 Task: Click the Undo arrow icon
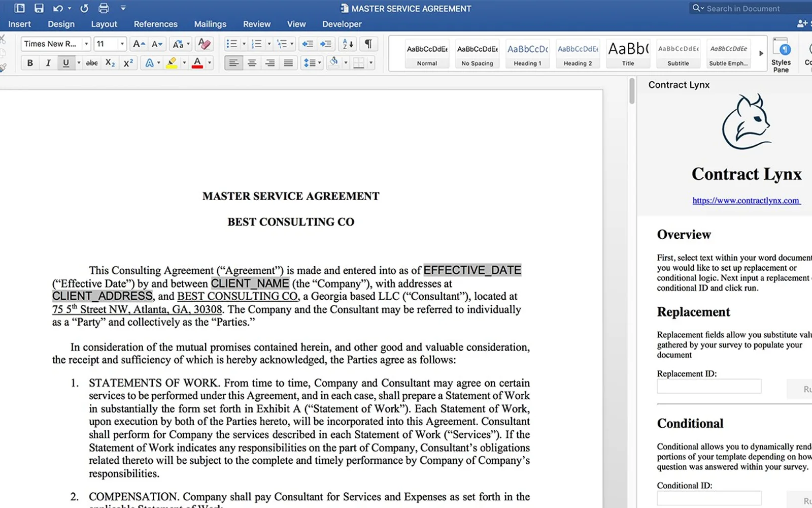pyautogui.click(x=58, y=8)
